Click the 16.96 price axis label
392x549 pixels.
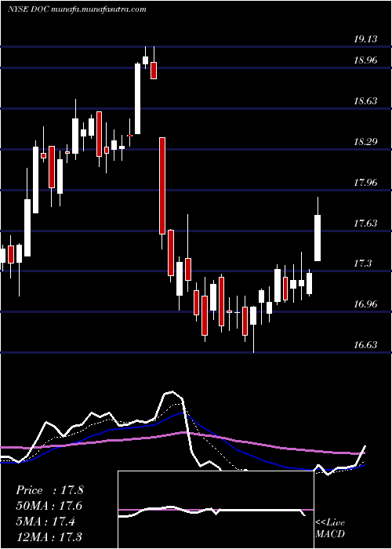(x=365, y=304)
